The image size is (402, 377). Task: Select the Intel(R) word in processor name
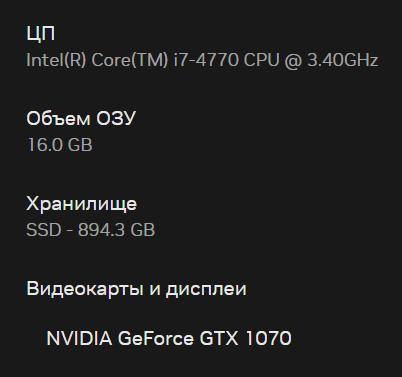[x=56, y=60]
